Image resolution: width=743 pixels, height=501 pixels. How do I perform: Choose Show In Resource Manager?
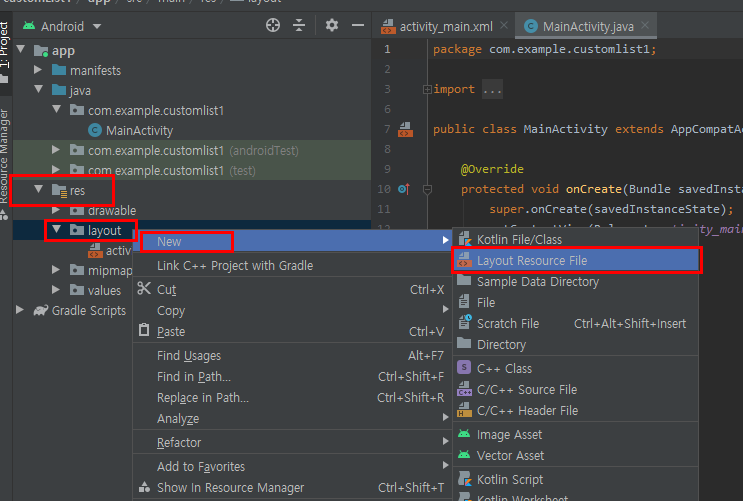click(292, 487)
